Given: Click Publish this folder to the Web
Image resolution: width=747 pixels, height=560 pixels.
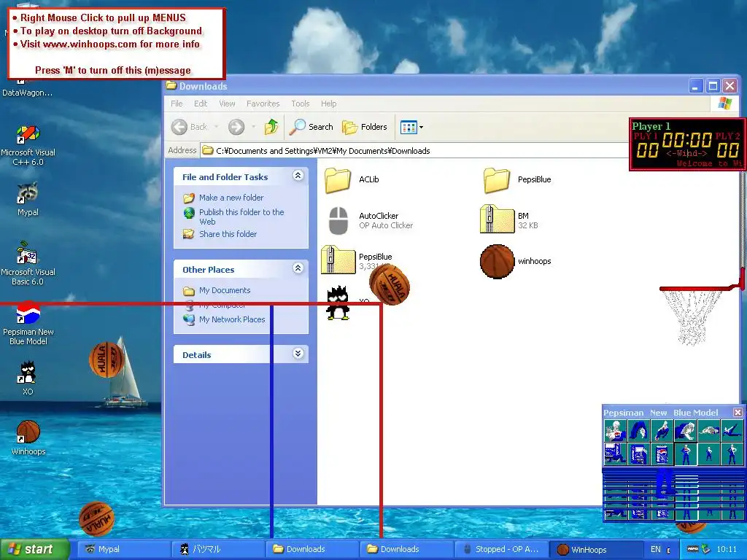Looking at the screenshot, I should click(241, 217).
